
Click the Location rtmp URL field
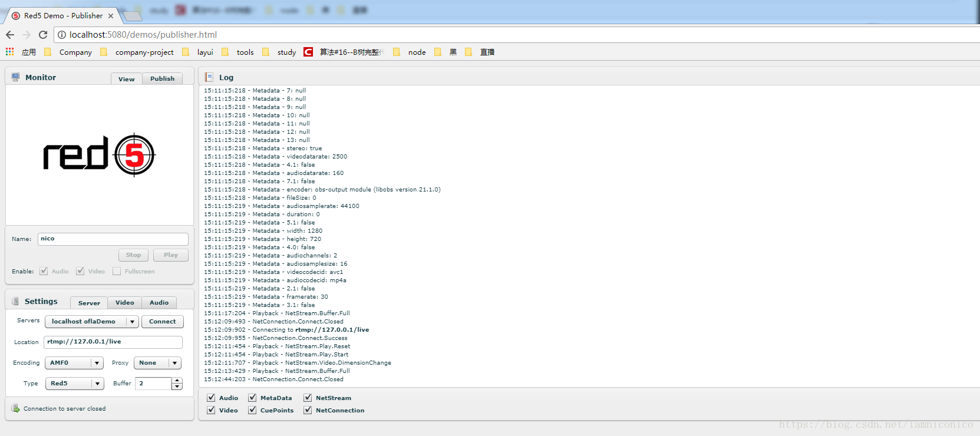pyautogui.click(x=113, y=342)
